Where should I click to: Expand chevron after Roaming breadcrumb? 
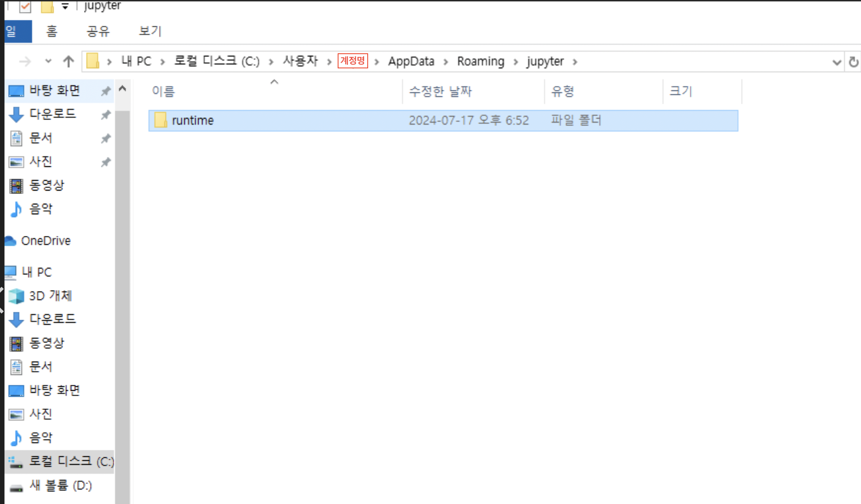coord(515,62)
